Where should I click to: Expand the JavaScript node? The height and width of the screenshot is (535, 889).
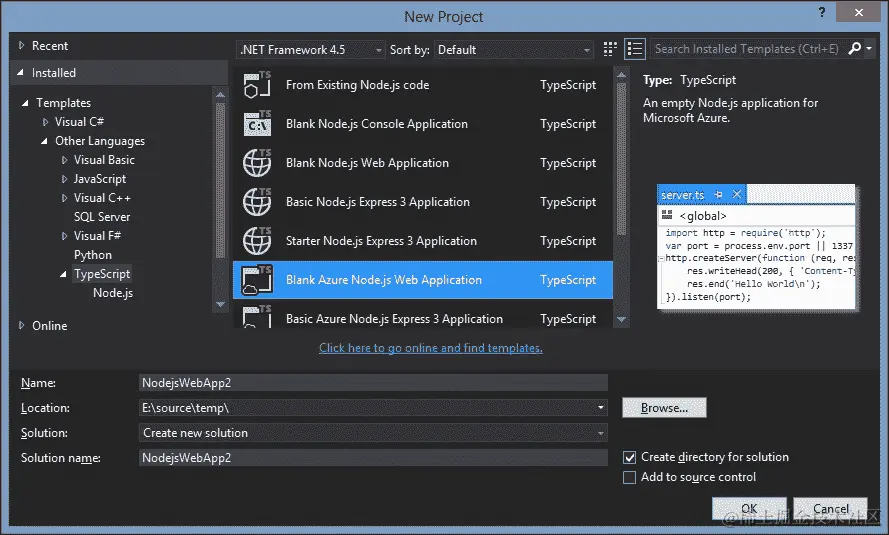(x=64, y=179)
